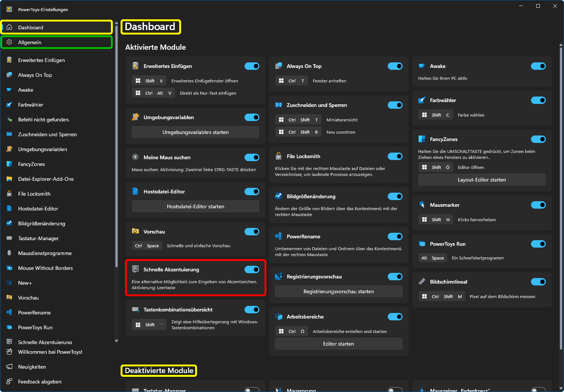Switch off the File Locksmith module
564x392 pixels.
point(395,156)
